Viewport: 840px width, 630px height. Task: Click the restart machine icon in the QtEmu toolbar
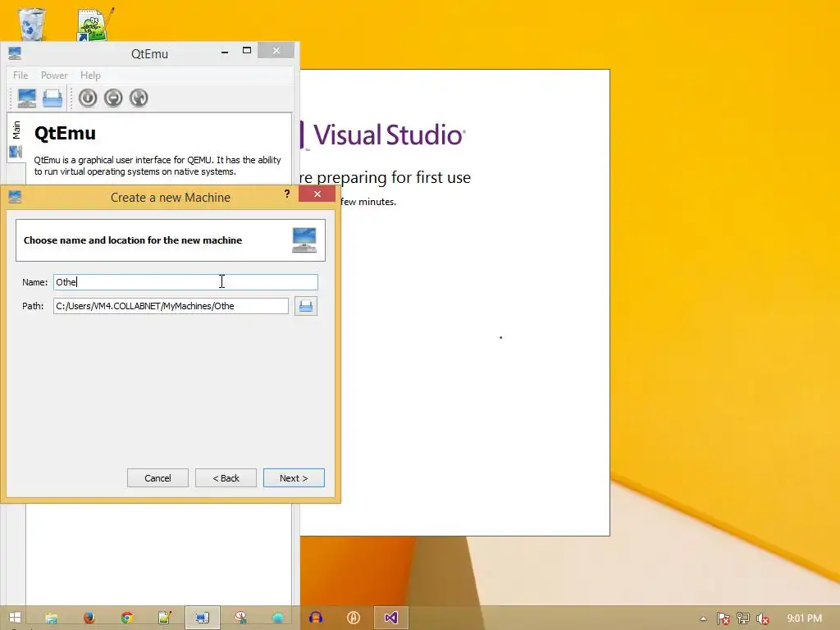pyautogui.click(x=138, y=98)
